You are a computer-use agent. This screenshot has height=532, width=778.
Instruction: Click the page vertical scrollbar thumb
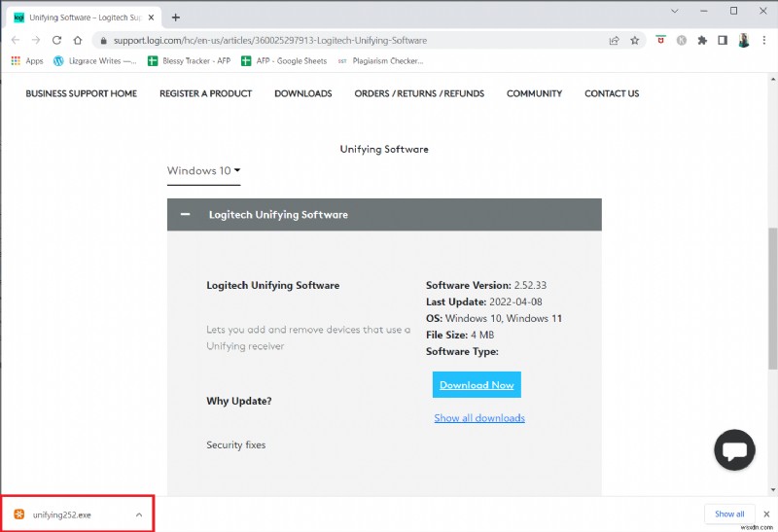(x=773, y=299)
